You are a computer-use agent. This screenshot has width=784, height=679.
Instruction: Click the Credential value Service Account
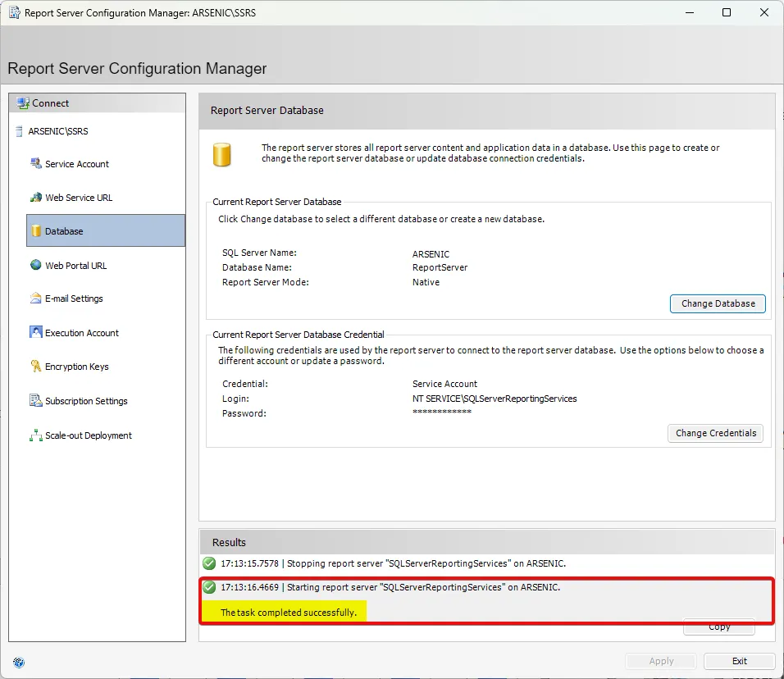pos(445,384)
